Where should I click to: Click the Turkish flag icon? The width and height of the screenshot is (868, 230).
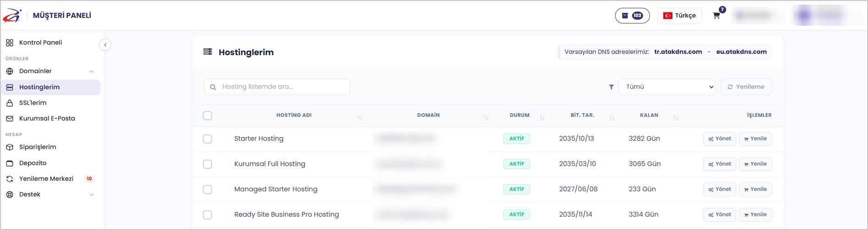(x=668, y=16)
